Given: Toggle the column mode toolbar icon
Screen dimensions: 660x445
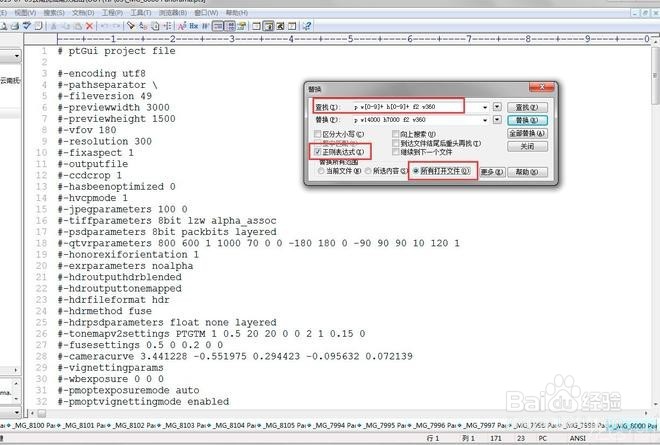Looking at the screenshot, I should tap(230, 26).
